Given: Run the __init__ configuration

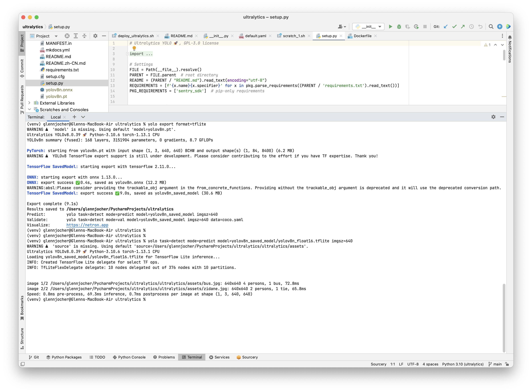Looking at the screenshot, I should pos(390,27).
